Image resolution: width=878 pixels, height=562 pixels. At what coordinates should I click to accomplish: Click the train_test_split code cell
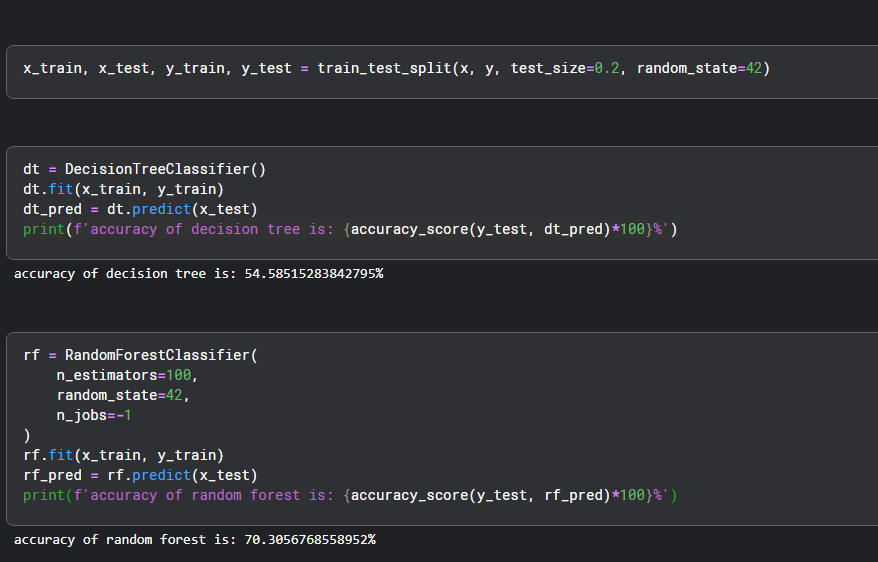442,72
